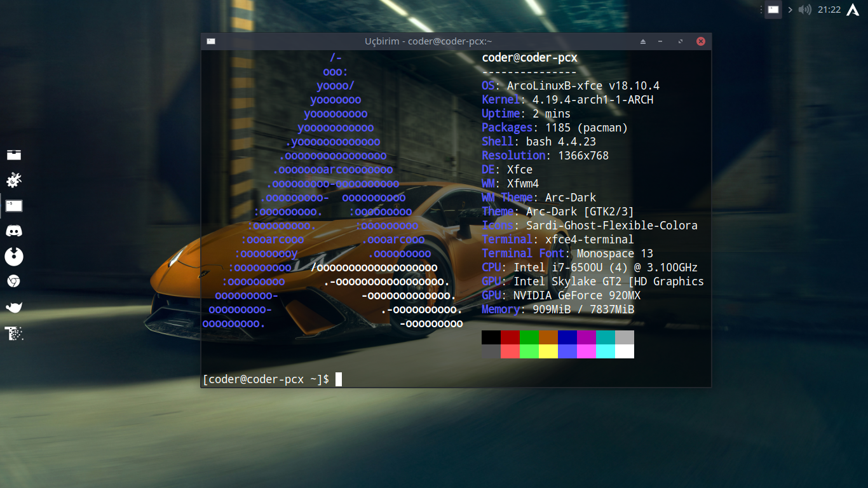Click the 'Arc-Dark [GTK2/3]' theme line
868x488 pixels.
click(558, 212)
